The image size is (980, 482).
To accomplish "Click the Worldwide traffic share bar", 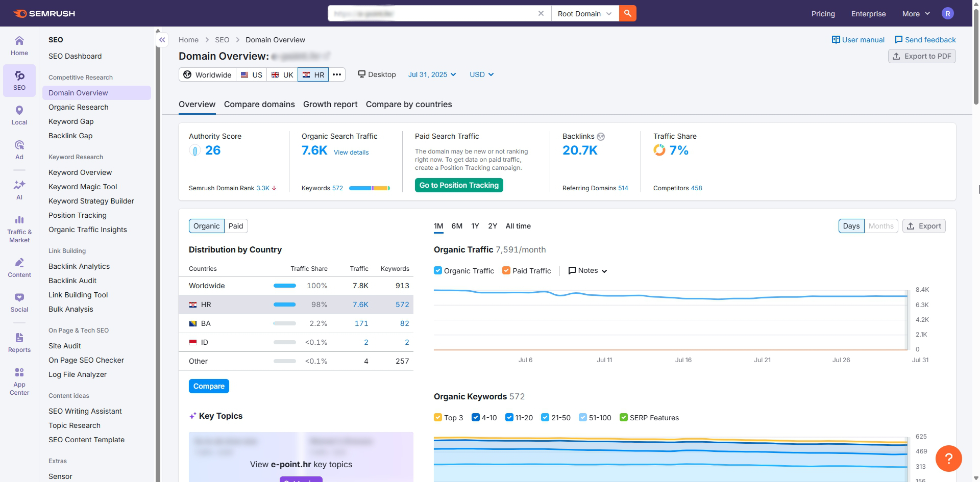I will click(285, 286).
